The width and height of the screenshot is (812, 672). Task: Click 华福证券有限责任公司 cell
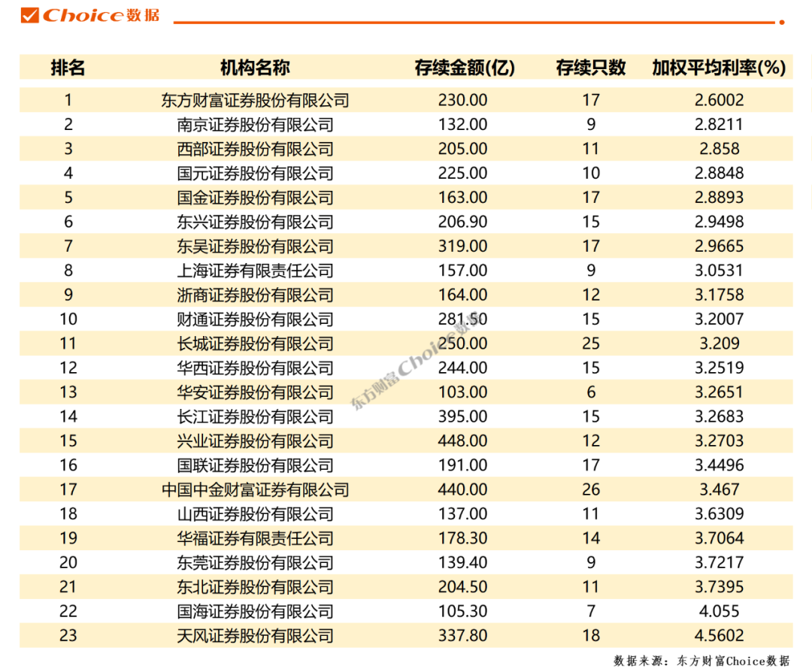255,538
